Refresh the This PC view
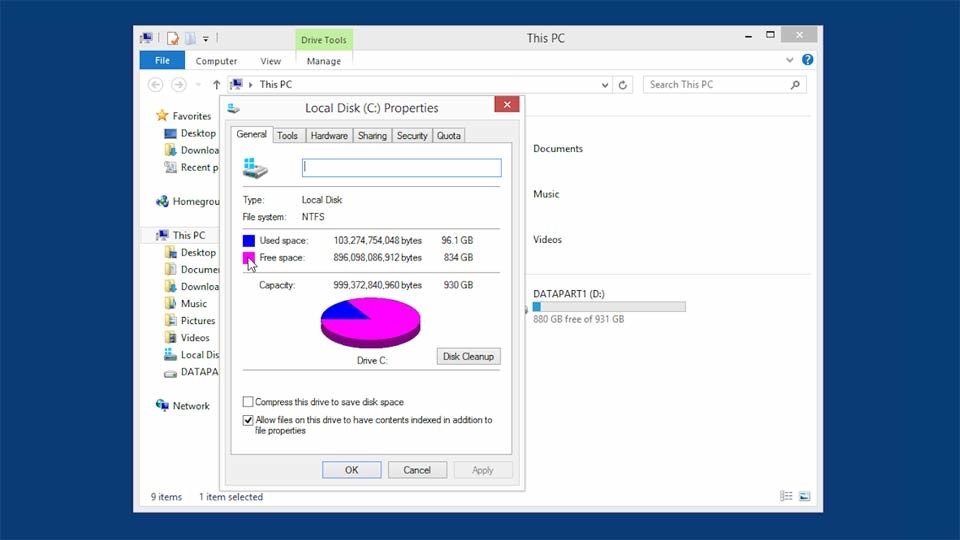The height and width of the screenshot is (540, 960). [623, 85]
